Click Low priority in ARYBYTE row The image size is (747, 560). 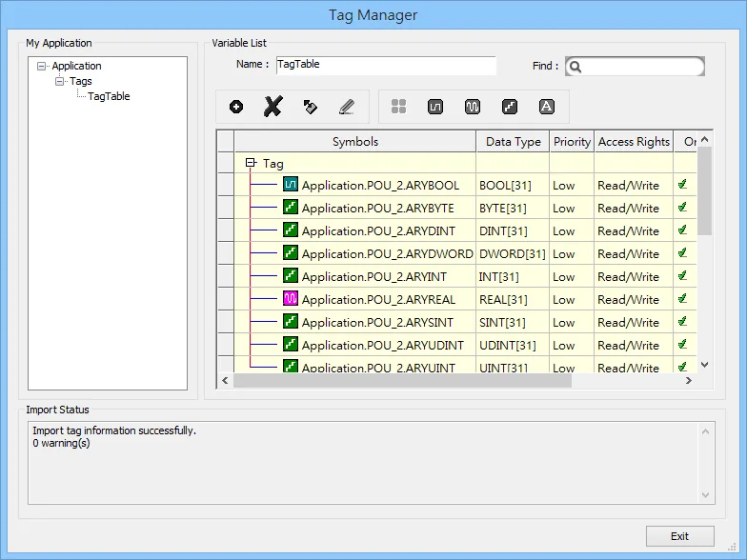click(x=564, y=208)
